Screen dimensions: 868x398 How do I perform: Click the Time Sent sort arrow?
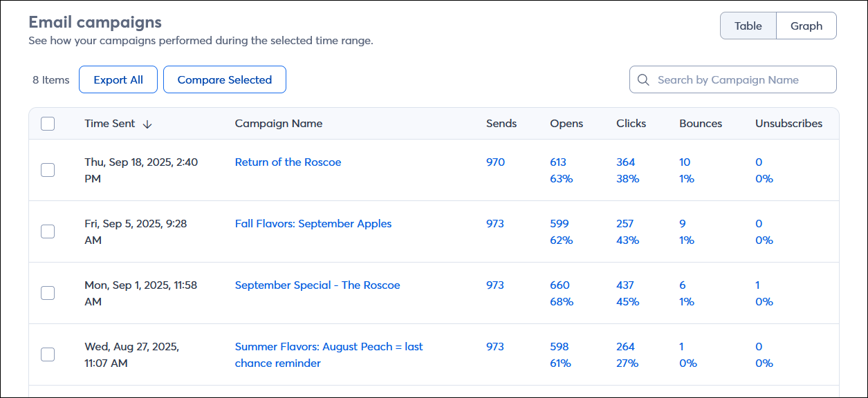point(147,124)
